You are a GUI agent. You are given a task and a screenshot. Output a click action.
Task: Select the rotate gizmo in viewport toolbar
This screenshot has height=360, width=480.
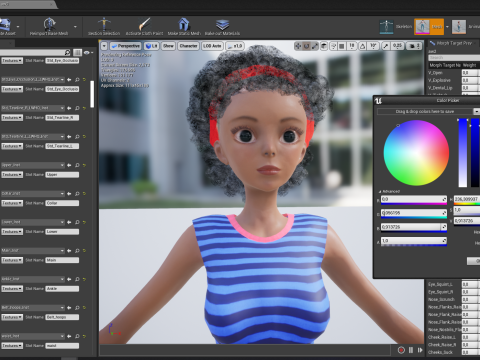pyautogui.click(x=306, y=46)
